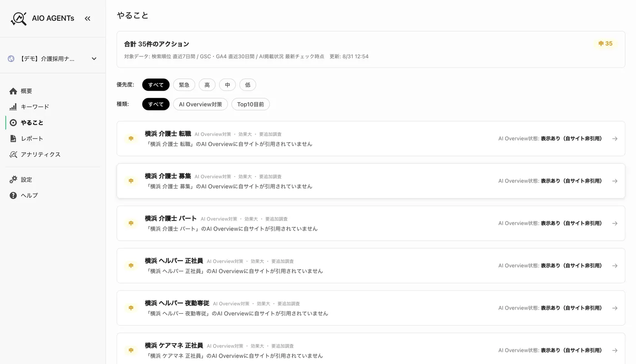Filter by priority 低
The width and height of the screenshot is (636, 364).
coord(248,85)
